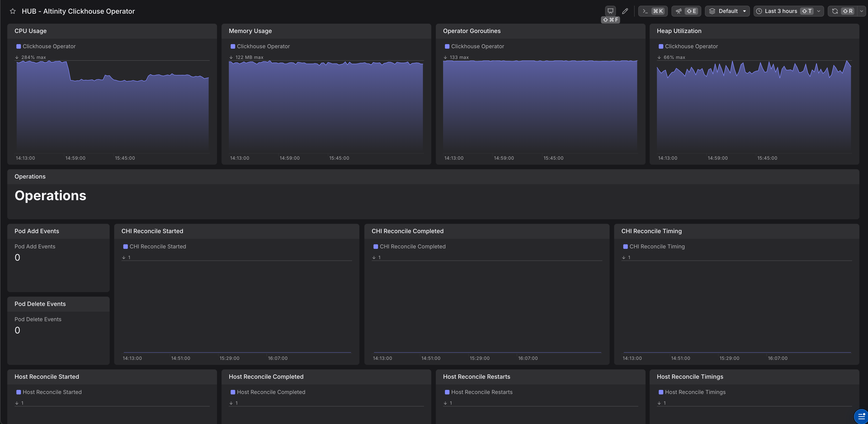Click the Memory Usage panel title
Screen dimensions: 868x424
pos(250,31)
